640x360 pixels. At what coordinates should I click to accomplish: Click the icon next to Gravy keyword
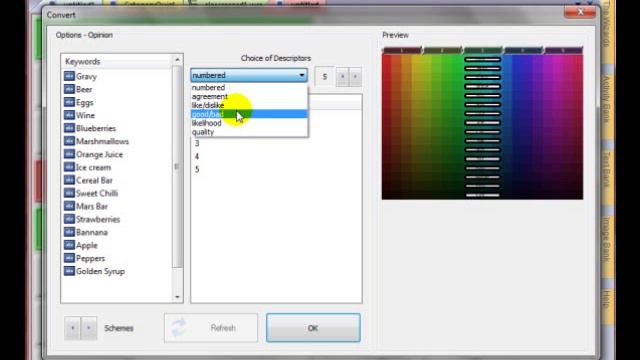click(x=69, y=76)
